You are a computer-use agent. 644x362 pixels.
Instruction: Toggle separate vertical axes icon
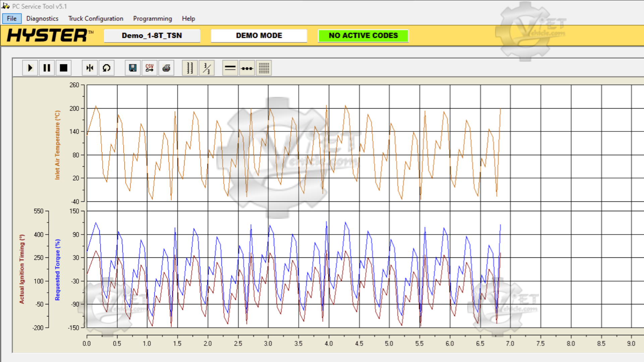pyautogui.click(x=190, y=68)
